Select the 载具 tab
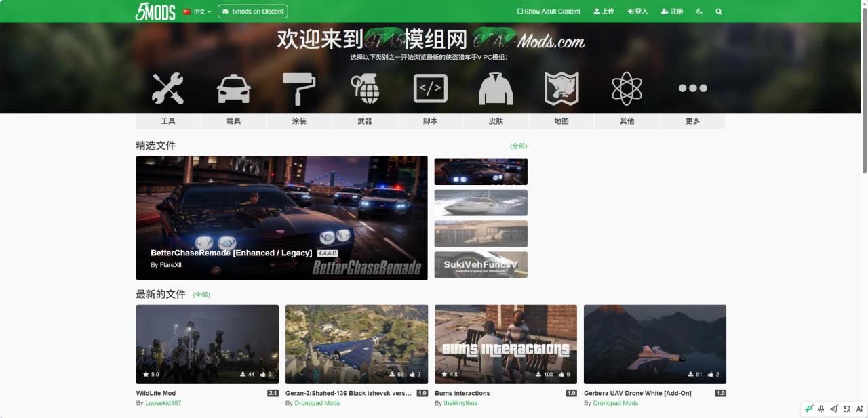This screenshot has height=418, width=868. 233,121
